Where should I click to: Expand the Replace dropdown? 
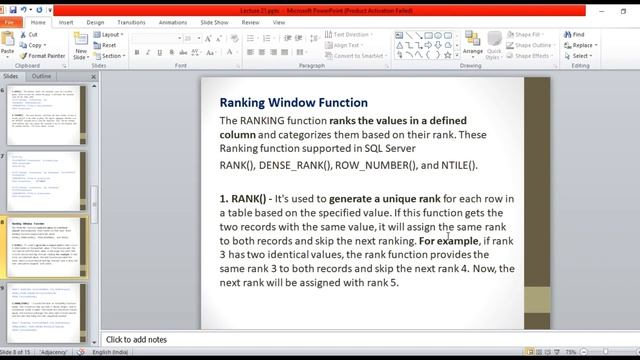pos(596,45)
